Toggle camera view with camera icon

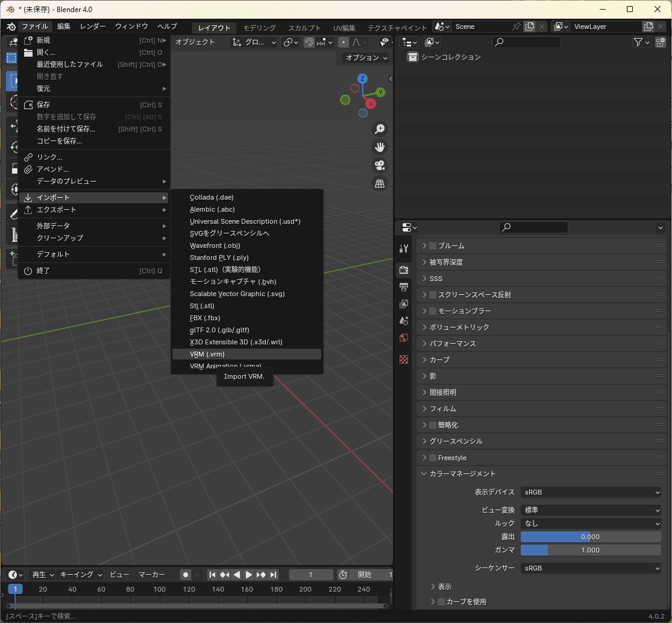click(380, 165)
